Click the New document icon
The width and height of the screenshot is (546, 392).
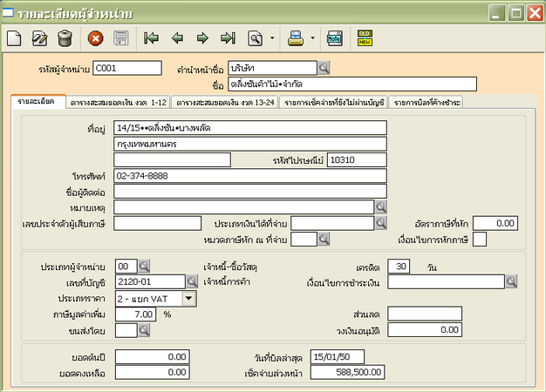pos(15,37)
